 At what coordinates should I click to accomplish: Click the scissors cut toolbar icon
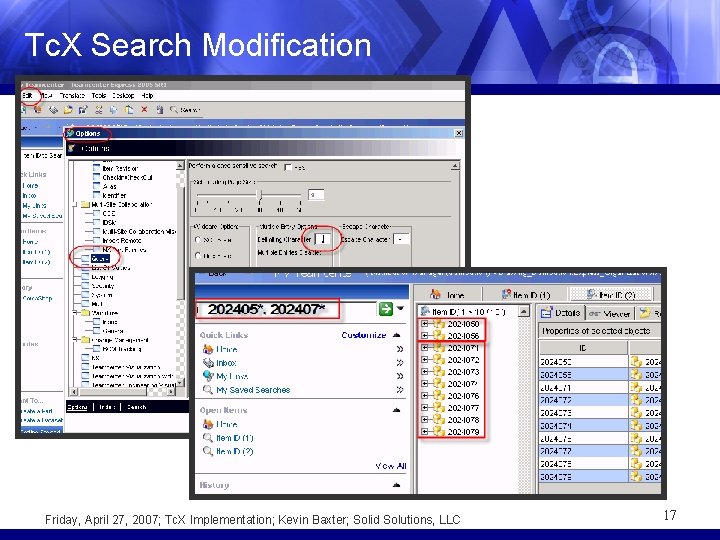click(99, 109)
